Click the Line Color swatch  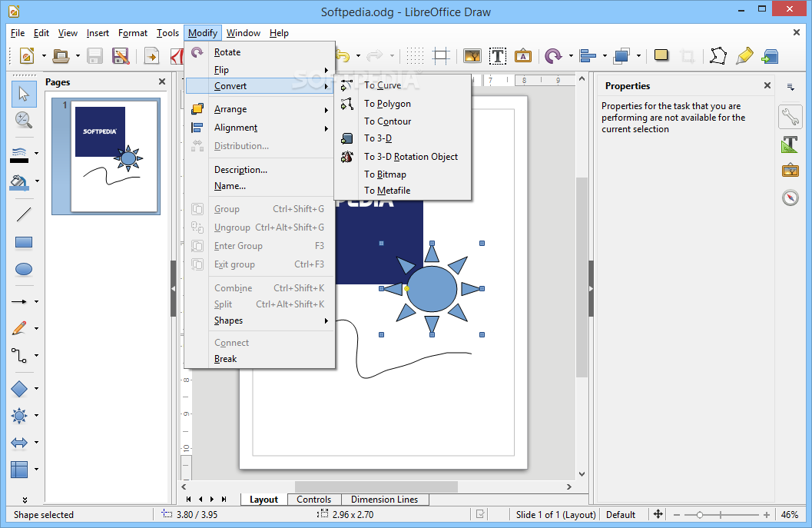point(20,155)
